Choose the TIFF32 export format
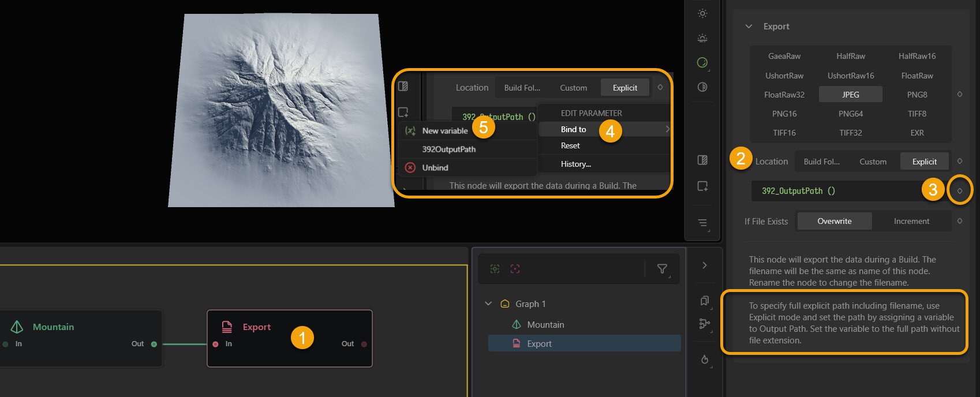 tap(851, 133)
